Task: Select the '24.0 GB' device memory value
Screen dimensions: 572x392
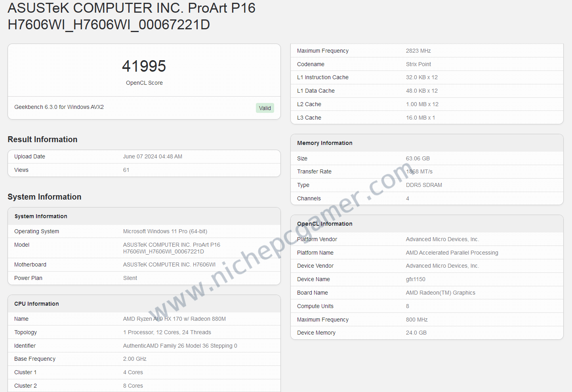Action: [x=416, y=333]
